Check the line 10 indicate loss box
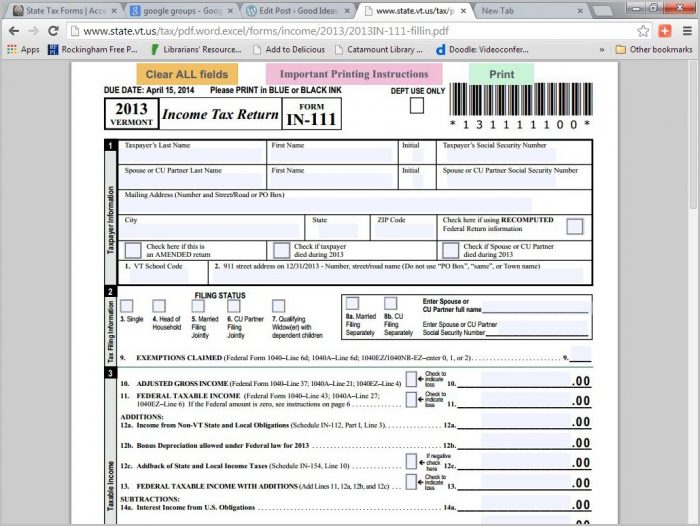This screenshot has height=526, width=700. coord(411,379)
